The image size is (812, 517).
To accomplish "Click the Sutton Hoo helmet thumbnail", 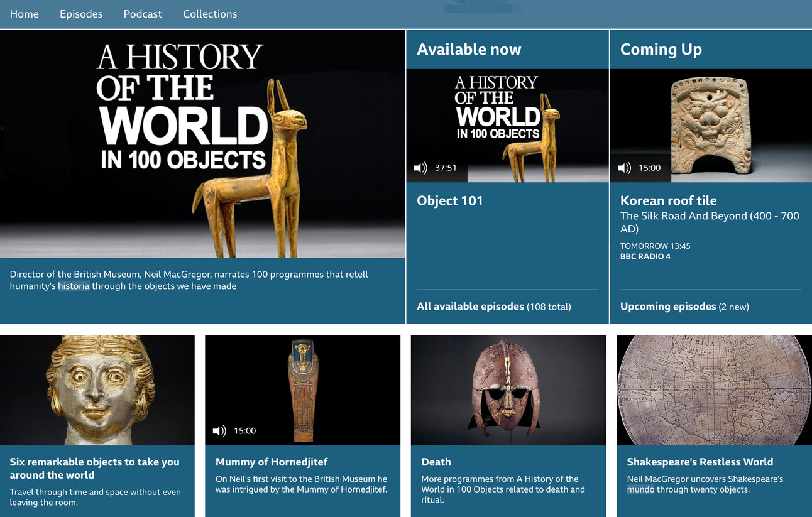I will 508,390.
